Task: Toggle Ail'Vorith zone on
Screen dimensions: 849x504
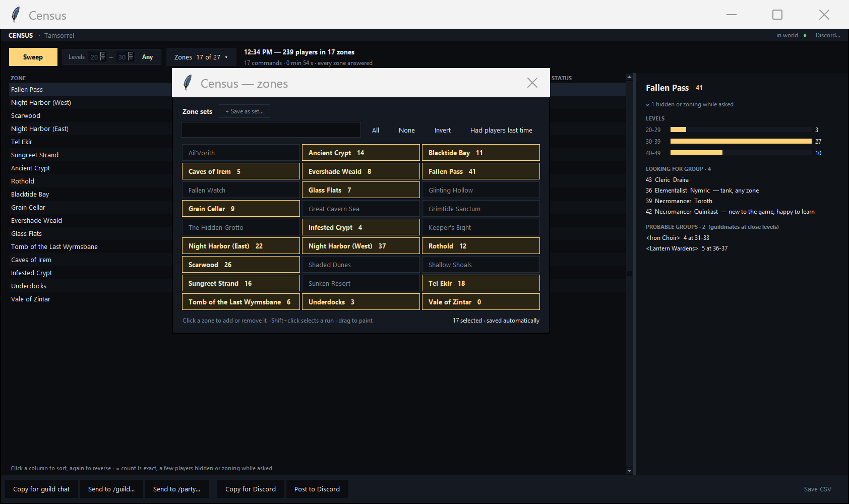Action: click(x=241, y=153)
